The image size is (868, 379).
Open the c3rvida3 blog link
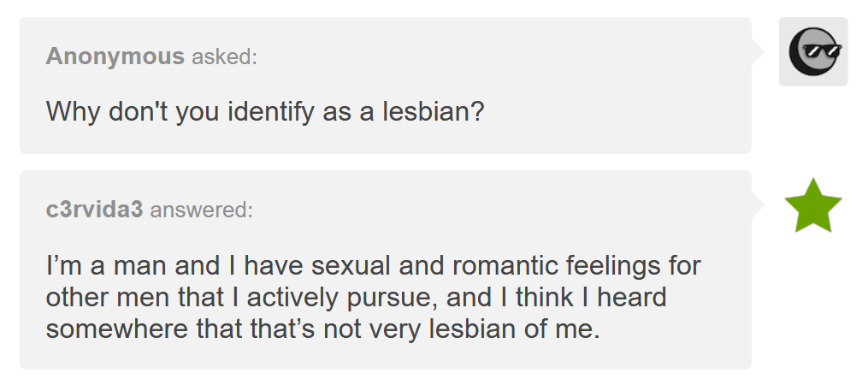[x=94, y=210]
